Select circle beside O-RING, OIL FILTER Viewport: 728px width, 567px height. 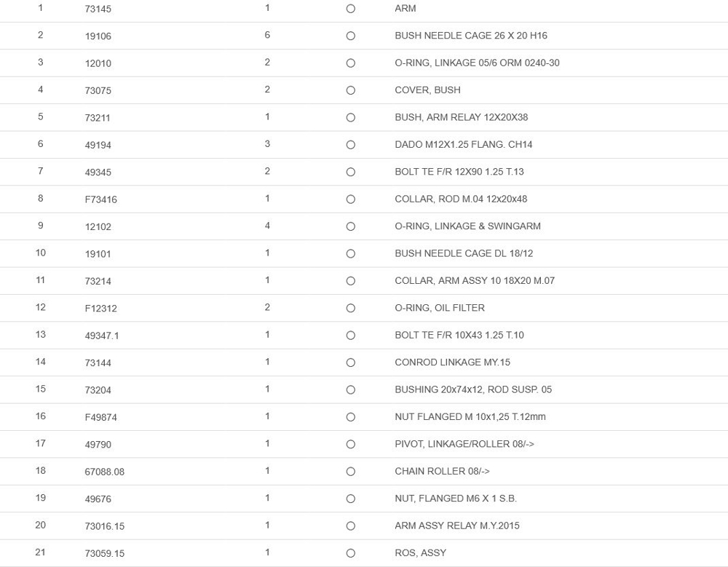[351, 308]
